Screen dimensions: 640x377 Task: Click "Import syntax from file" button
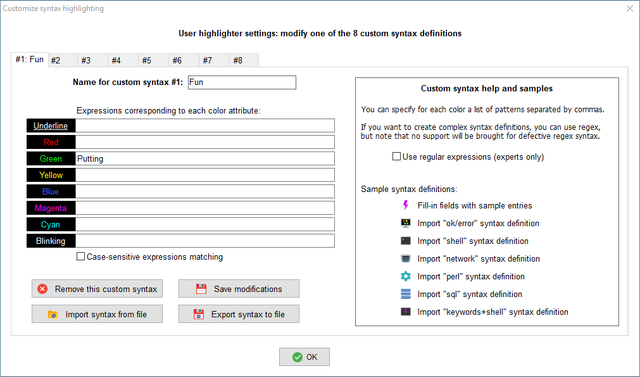[97, 314]
